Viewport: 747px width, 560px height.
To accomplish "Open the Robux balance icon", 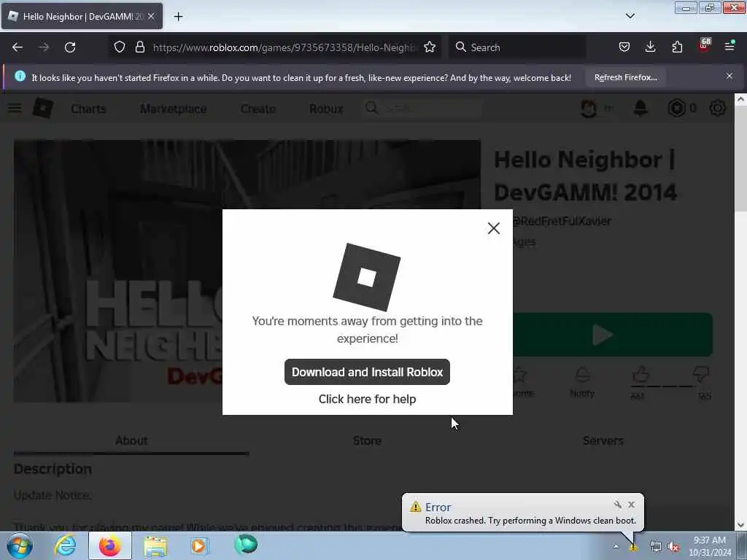I will coord(676,109).
